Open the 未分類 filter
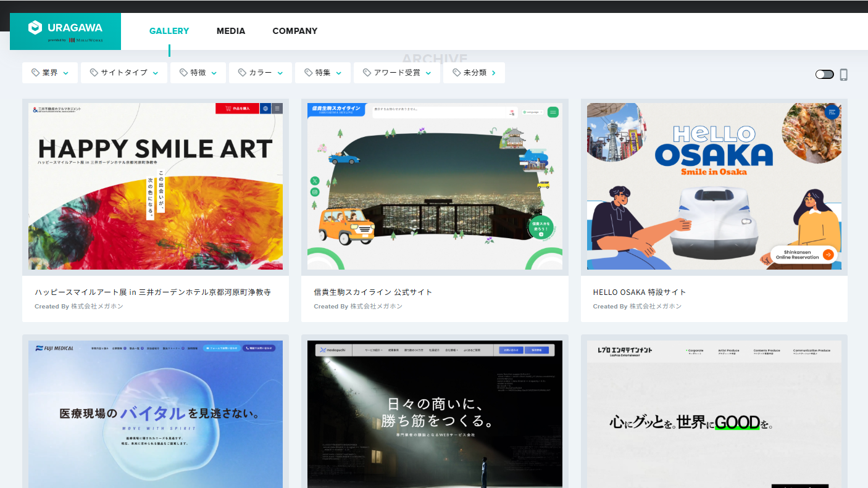Image resolution: width=868 pixels, height=488 pixels. click(474, 73)
